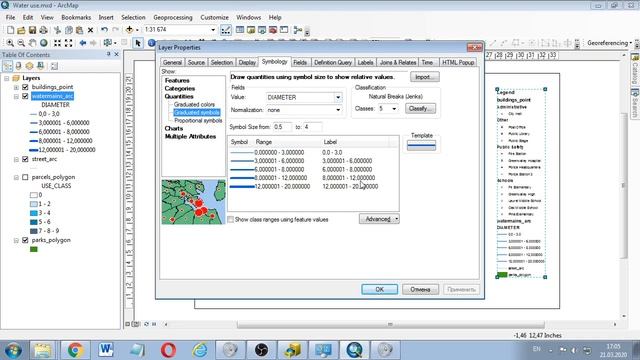Open the Word icon in taskbar
Image resolution: width=640 pixels, height=360 pixels.
click(106, 350)
